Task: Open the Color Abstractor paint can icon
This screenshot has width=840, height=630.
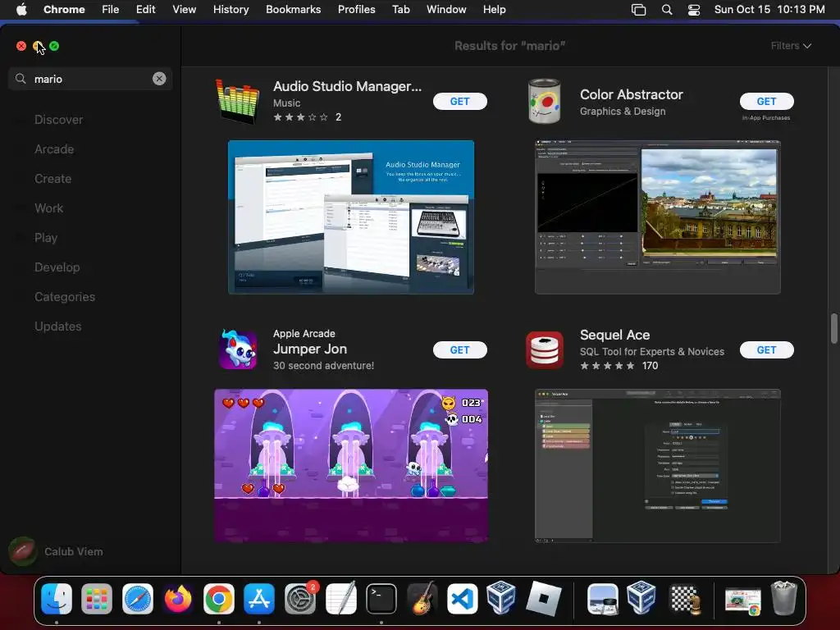Action: (x=545, y=101)
